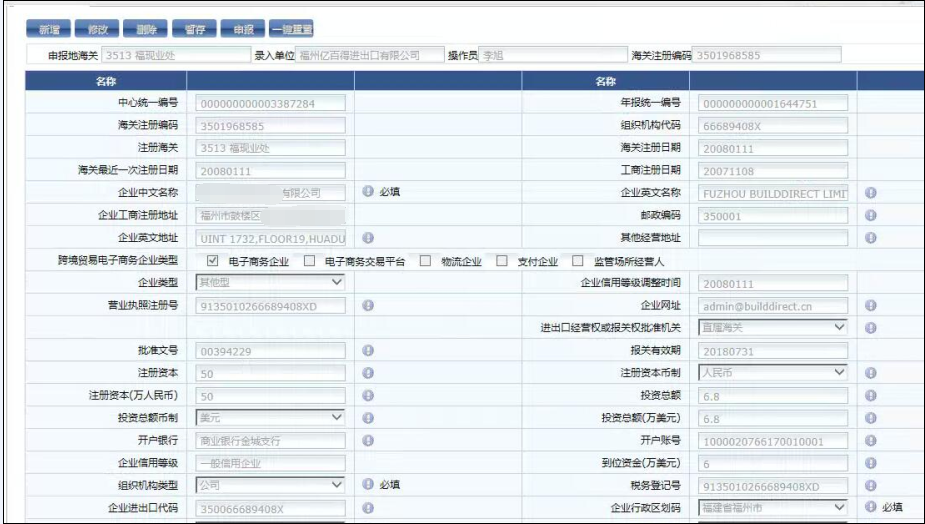Click the 暂存 (Save draft) button

click(x=194, y=30)
